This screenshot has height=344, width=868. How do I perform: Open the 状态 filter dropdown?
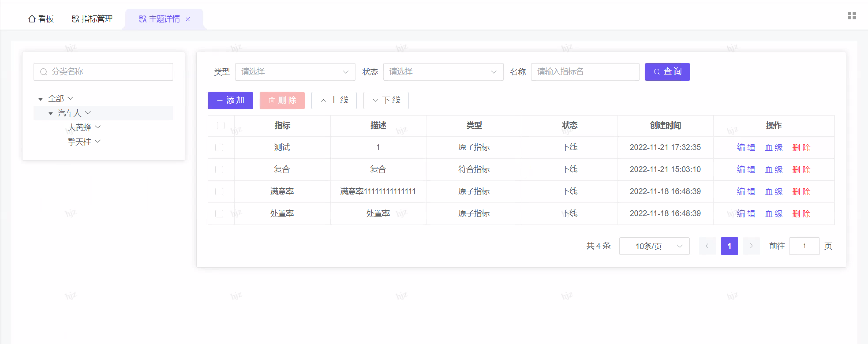443,72
